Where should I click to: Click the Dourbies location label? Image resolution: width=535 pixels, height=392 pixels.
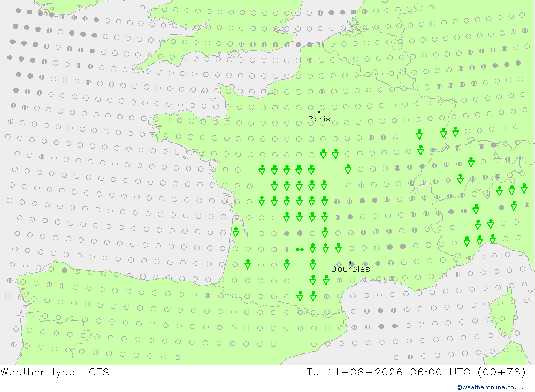(x=350, y=269)
